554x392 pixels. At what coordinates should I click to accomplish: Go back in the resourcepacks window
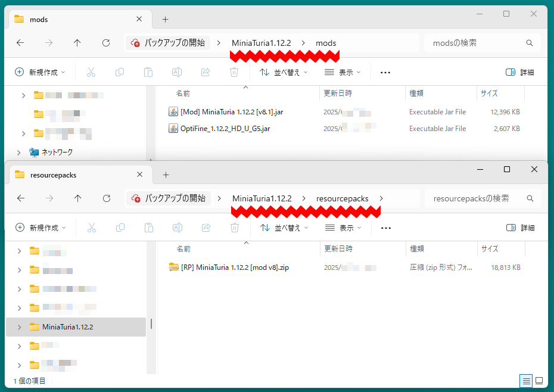coord(21,198)
